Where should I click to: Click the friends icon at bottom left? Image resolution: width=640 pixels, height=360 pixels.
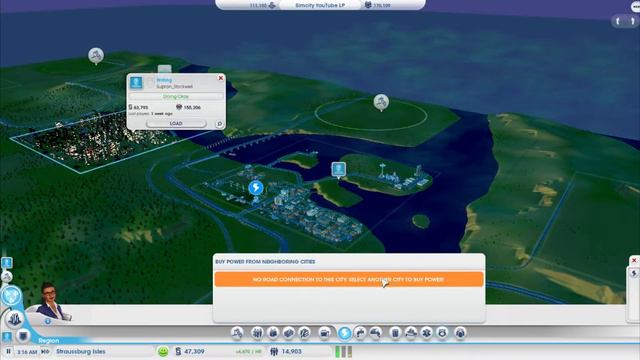[7, 337]
